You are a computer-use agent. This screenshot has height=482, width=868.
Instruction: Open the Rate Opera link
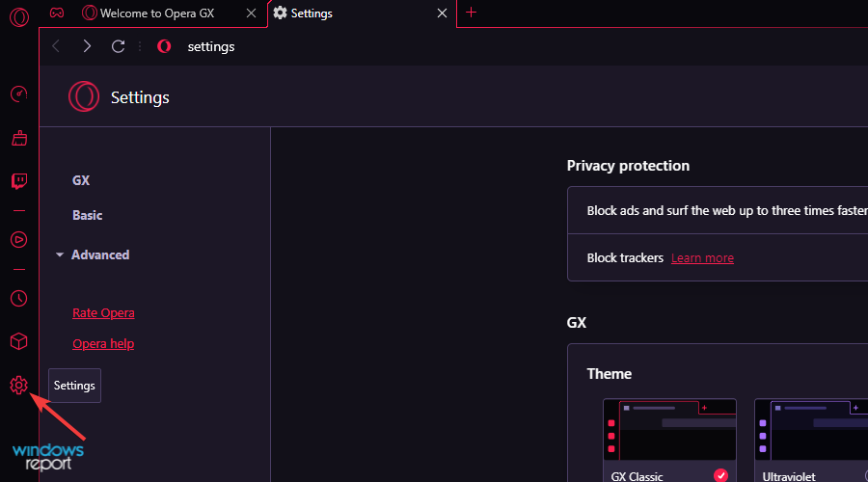(103, 312)
